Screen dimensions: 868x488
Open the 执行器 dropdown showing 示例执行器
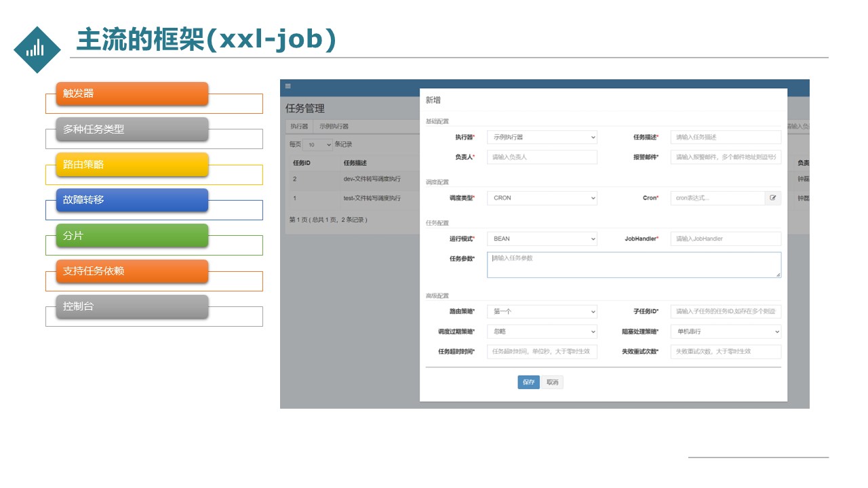[542, 137]
